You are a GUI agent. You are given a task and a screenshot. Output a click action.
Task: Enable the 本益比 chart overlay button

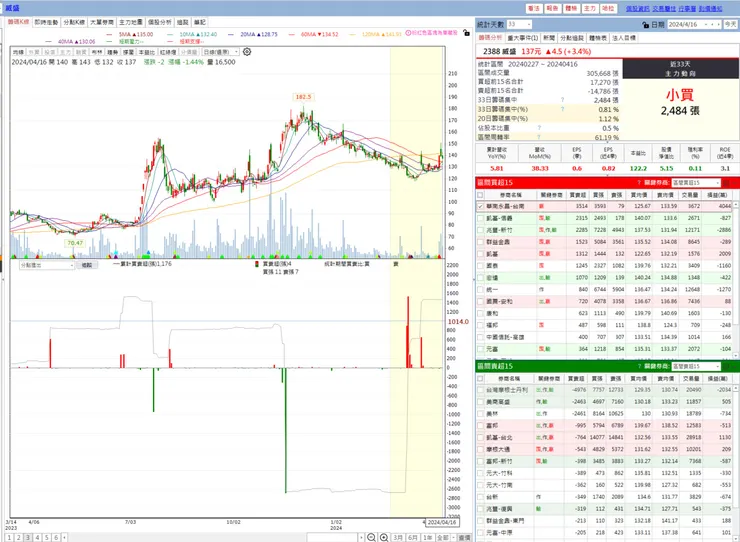click(x=147, y=52)
